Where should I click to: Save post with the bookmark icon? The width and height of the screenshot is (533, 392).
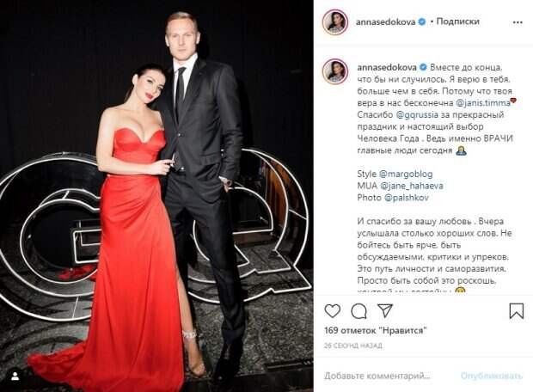pyautogui.click(x=516, y=310)
